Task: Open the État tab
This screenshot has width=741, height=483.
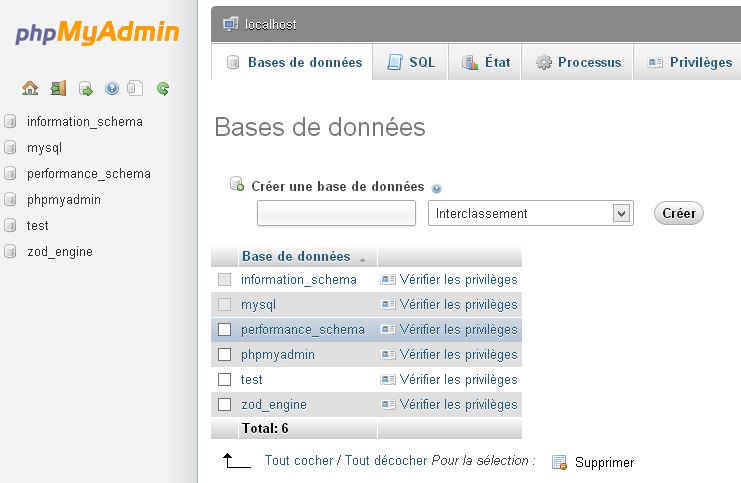Action: (x=484, y=62)
